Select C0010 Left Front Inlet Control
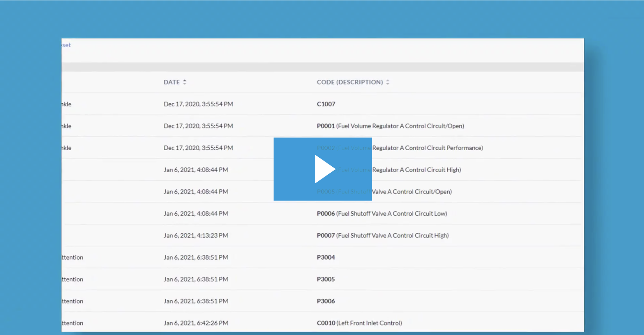Image resolution: width=644 pixels, height=335 pixels. click(x=359, y=323)
